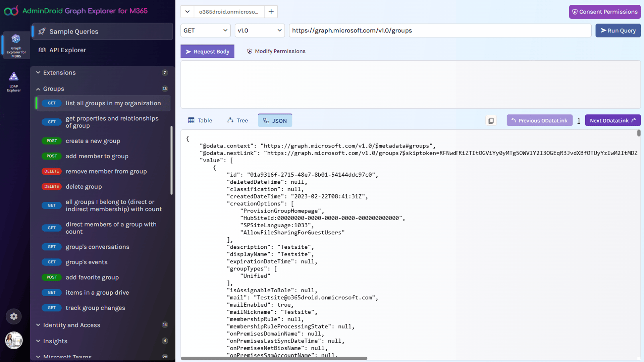Open the HTTP method dropdown showing GET
The image size is (644, 362).
(205, 31)
